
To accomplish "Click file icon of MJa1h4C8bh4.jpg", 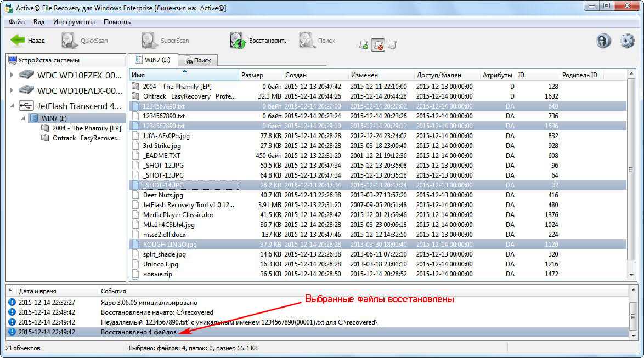I will tap(135, 225).
